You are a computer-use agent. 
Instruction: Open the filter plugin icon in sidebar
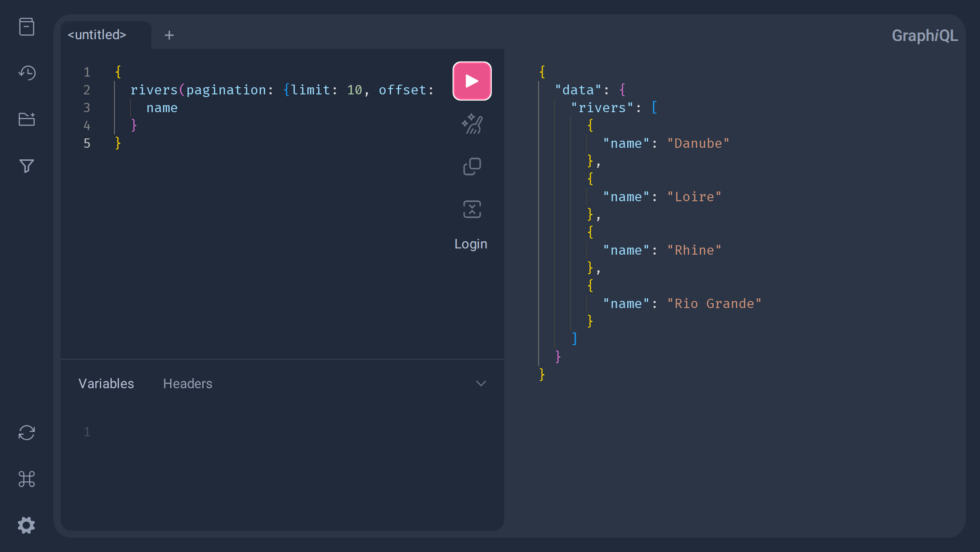tap(27, 166)
